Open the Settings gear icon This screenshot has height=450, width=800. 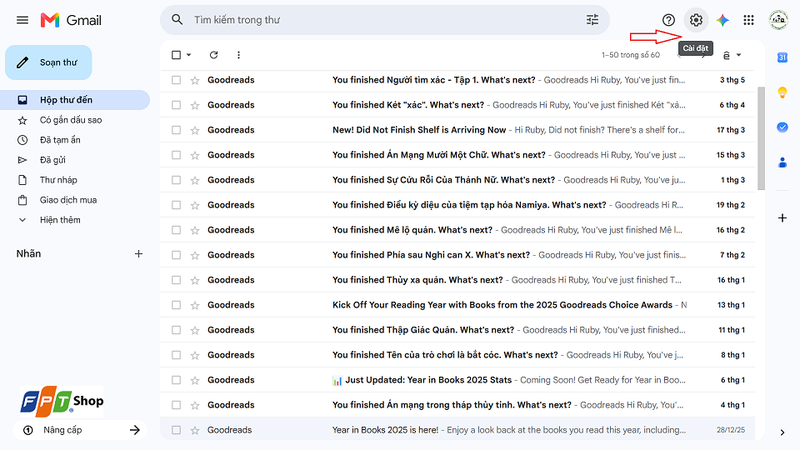pos(696,20)
